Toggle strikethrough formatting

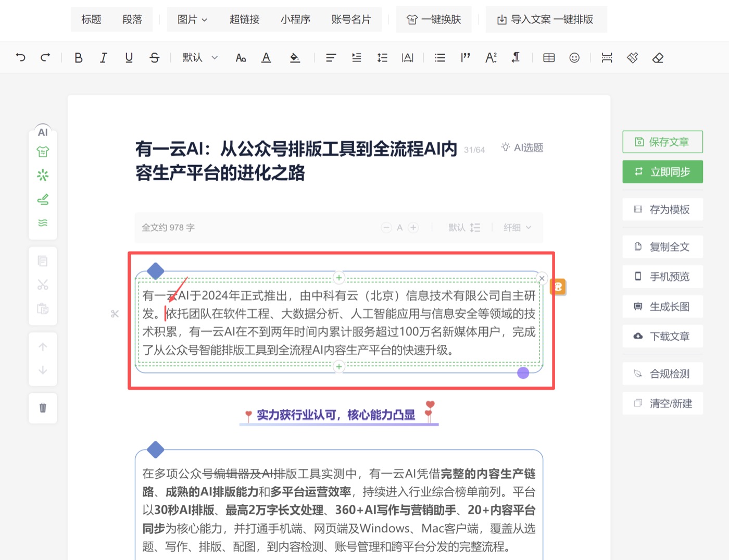155,58
